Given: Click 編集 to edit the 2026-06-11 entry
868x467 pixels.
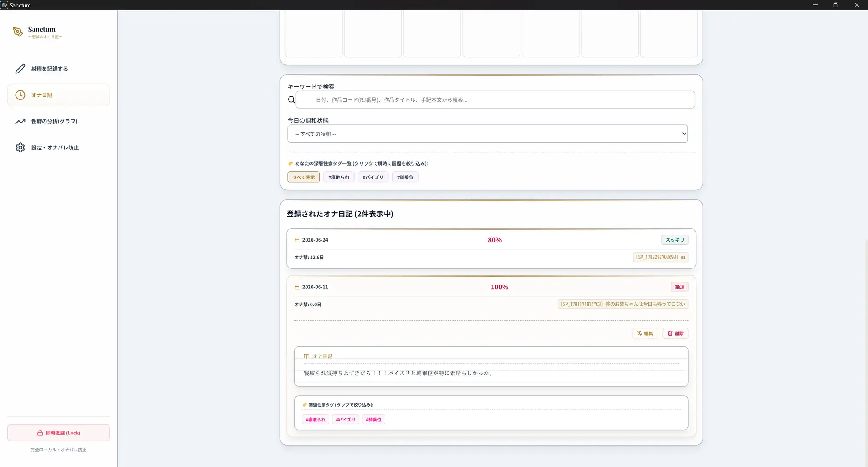Looking at the screenshot, I should click(645, 333).
